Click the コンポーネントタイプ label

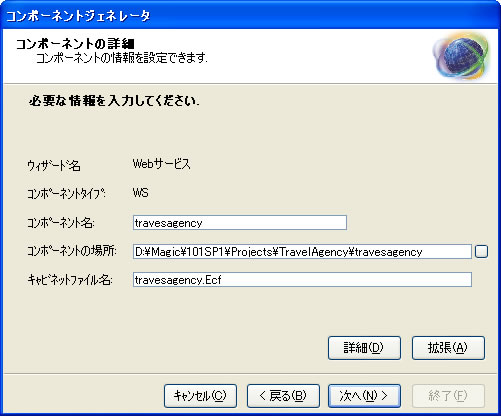[66, 194]
